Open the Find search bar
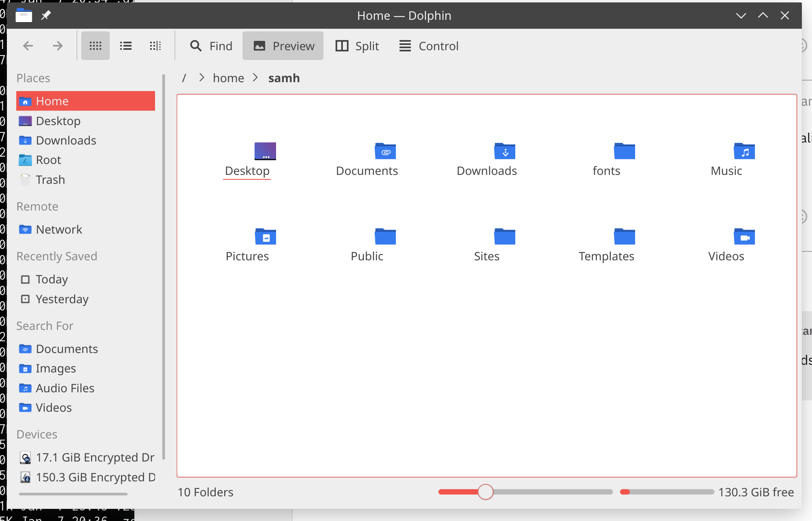 pos(211,46)
